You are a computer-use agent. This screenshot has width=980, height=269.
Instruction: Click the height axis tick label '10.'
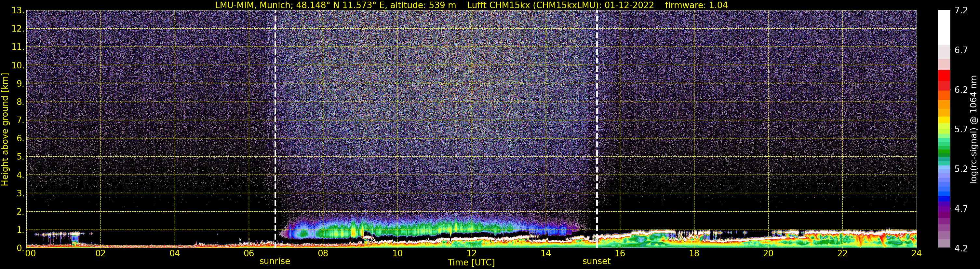pos(18,65)
